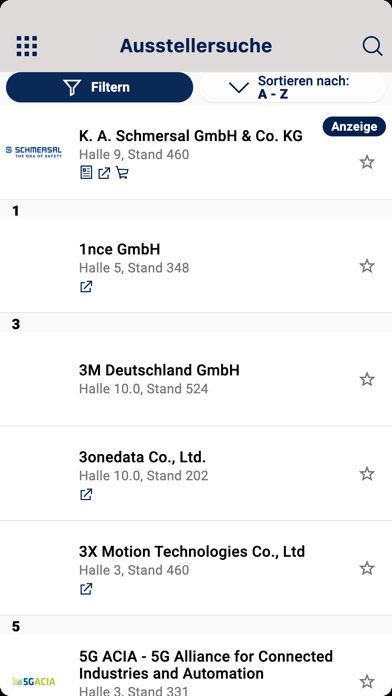Toggle favorite star for 3X Motion Technologies
Viewport: 392px width, 696px height.
tap(367, 568)
